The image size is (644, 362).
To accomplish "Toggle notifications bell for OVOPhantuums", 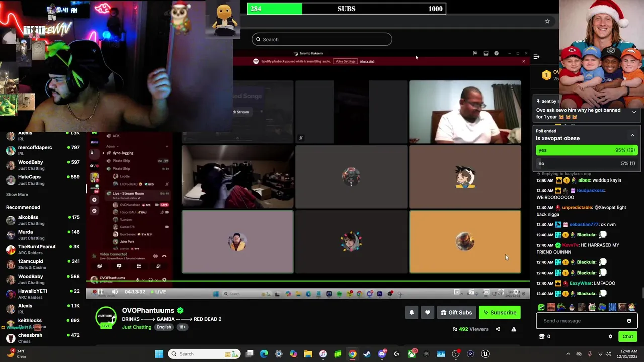I will [412, 313].
